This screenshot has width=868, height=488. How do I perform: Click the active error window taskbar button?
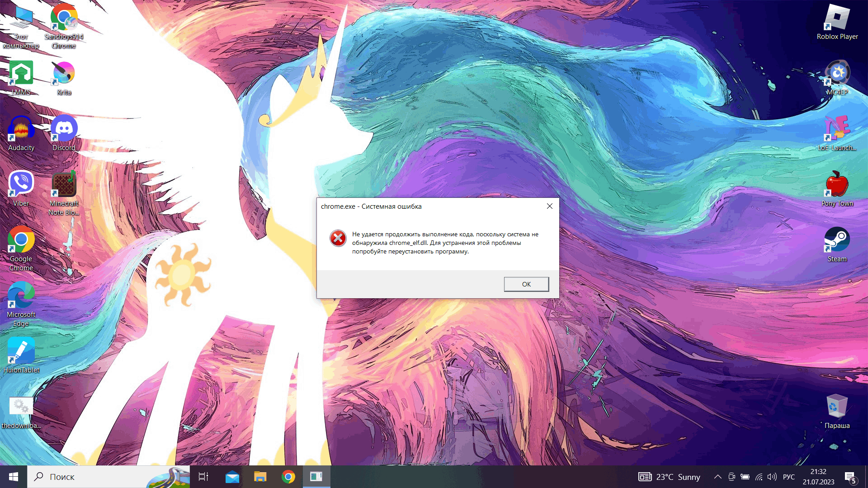(x=316, y=477)
